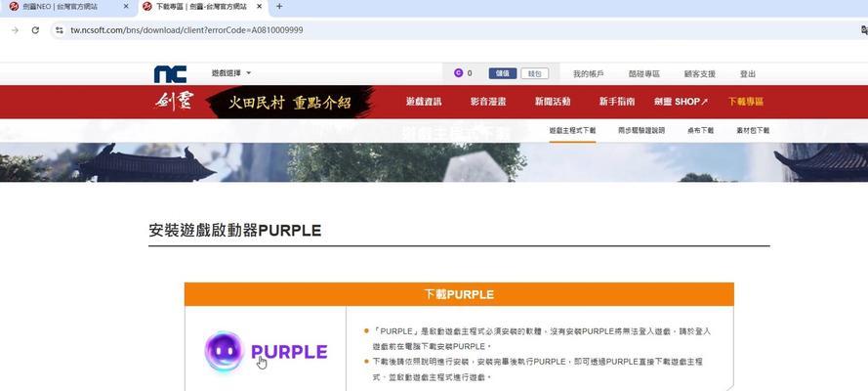Select the 遊戲主程式下載 sub-tab

(x=572, y=131)
